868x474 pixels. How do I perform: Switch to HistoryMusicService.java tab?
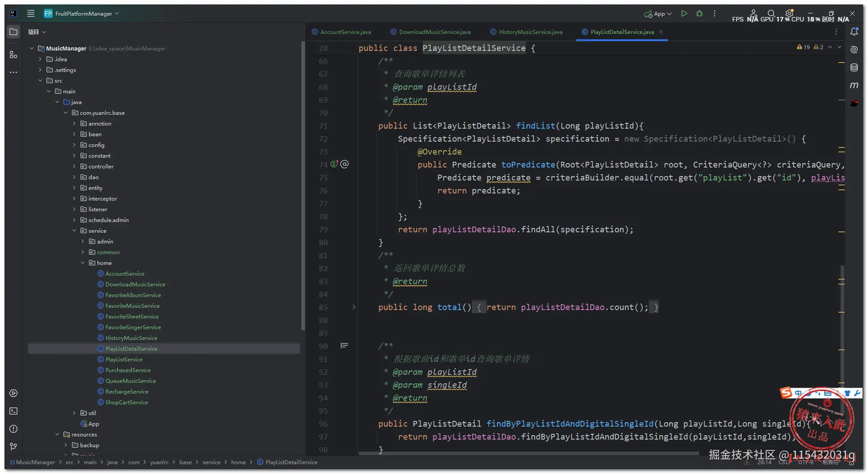(x=526, y=32)
